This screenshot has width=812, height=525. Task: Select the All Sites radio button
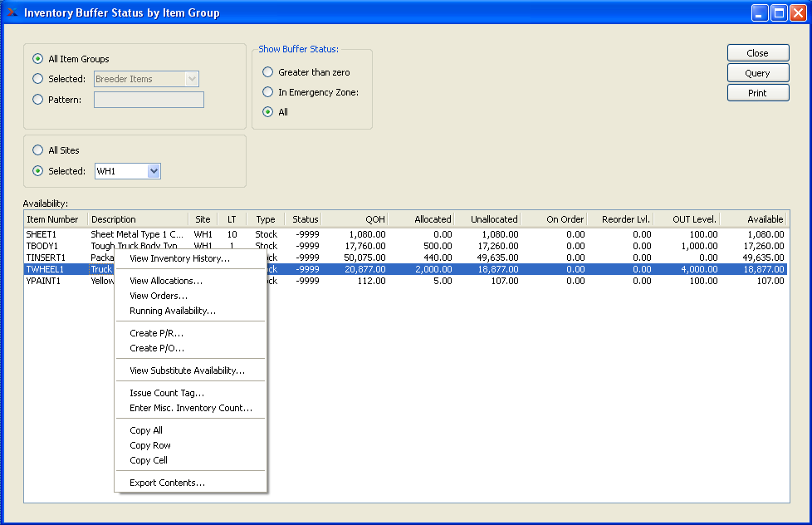pyautogui.click(x=37, y=150)
